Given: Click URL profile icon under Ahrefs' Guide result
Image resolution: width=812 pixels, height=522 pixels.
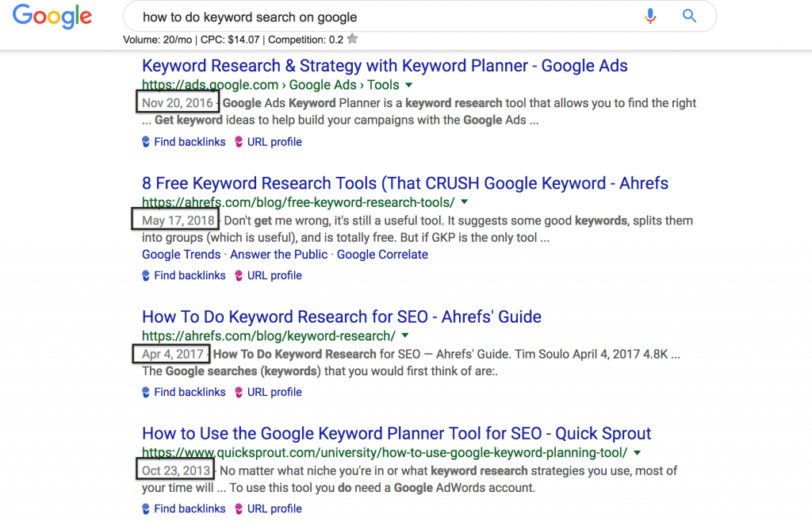Looking at the screenshot, I should 239,393.
